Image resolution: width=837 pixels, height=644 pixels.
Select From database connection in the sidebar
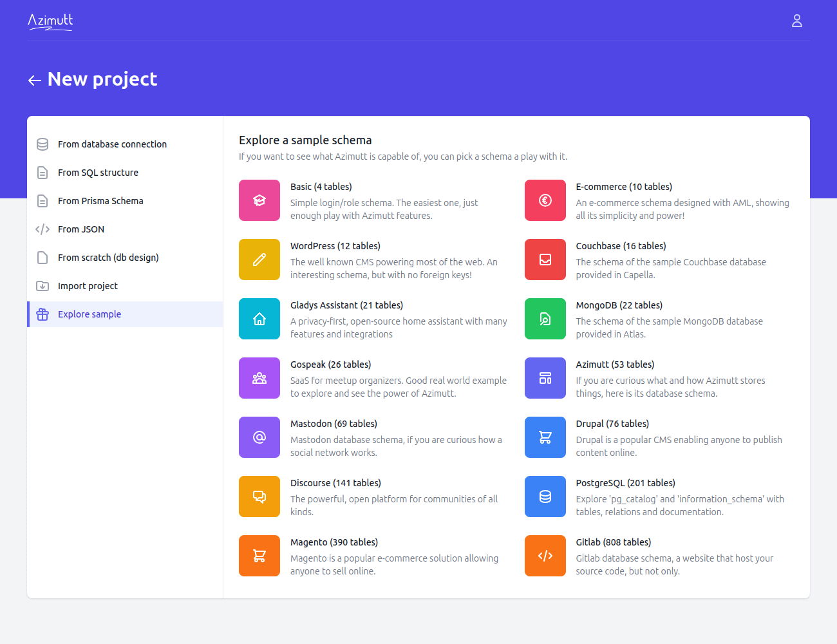point(112,144)
